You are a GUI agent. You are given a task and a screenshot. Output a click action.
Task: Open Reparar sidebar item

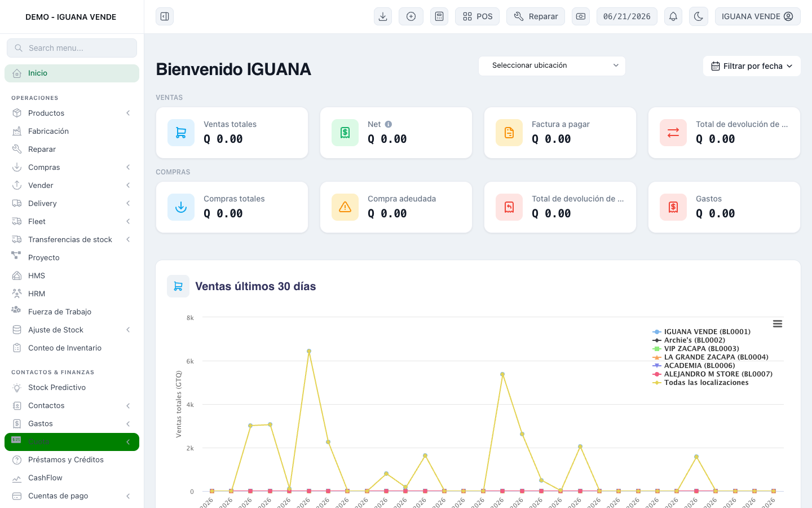[x=72, y=149]
